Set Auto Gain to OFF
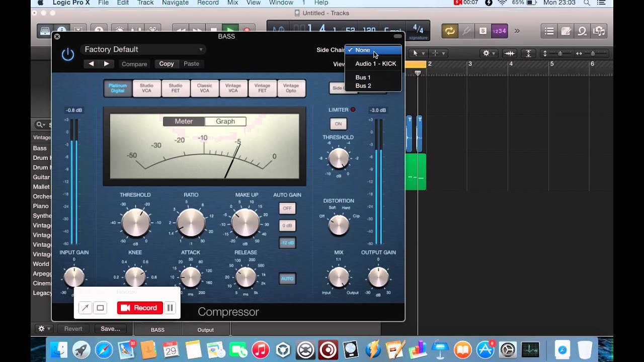The height and width of the screenshot is (362, 644). point(287,208)
